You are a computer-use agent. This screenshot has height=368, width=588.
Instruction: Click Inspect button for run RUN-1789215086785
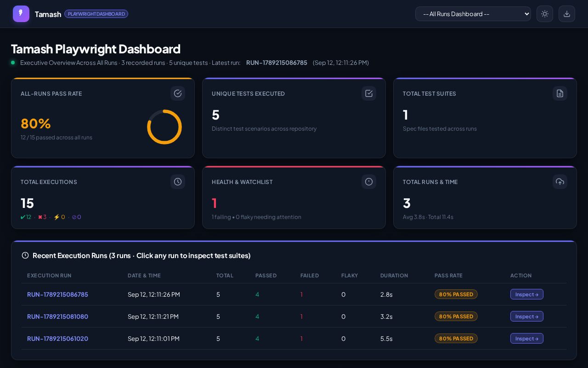[x=527, y=294]
